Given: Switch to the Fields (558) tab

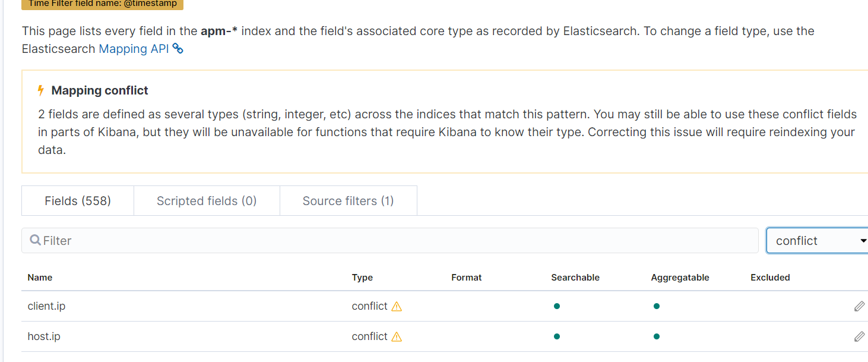Looking at the screenshot, I should 78,201.
